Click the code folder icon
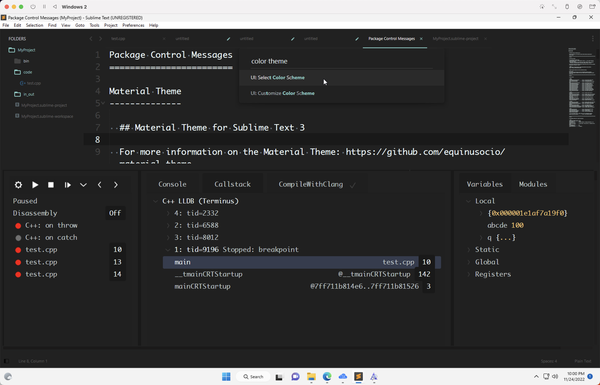 click(x=17, y=72)
